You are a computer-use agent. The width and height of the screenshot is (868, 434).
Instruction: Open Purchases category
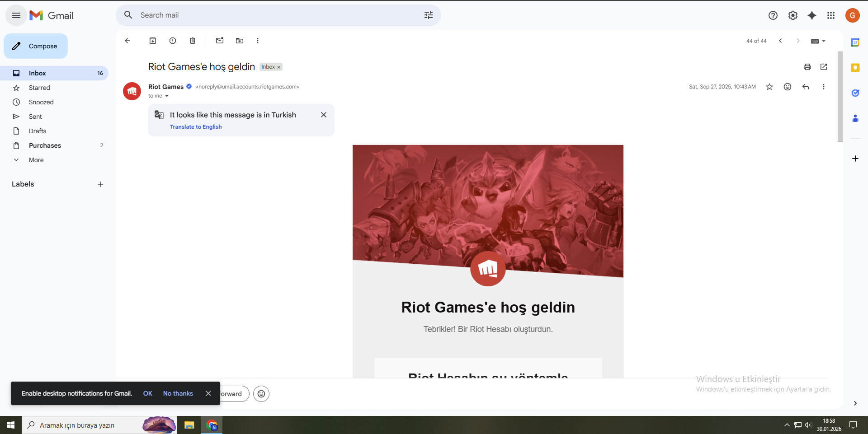[54, 145]
